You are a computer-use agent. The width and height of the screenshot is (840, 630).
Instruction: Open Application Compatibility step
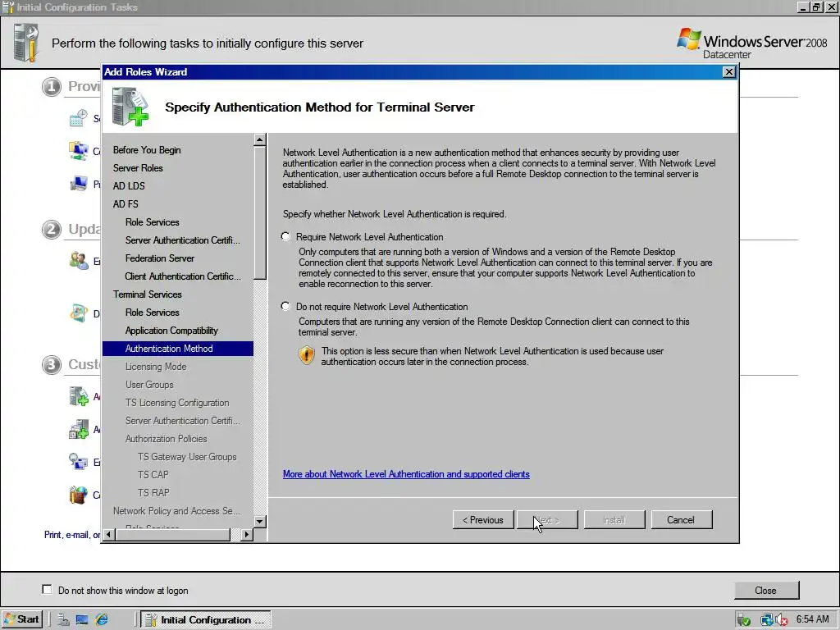point(171,331)
